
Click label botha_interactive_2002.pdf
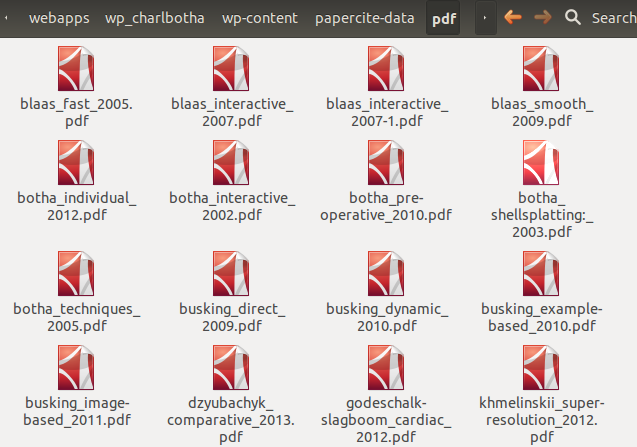coord(232,206)
